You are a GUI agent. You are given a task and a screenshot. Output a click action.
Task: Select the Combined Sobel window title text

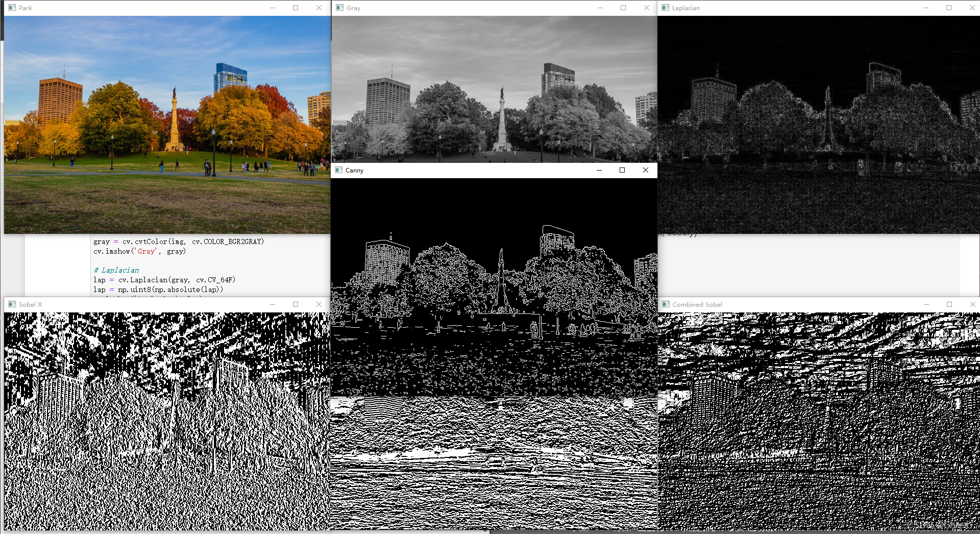697,304
